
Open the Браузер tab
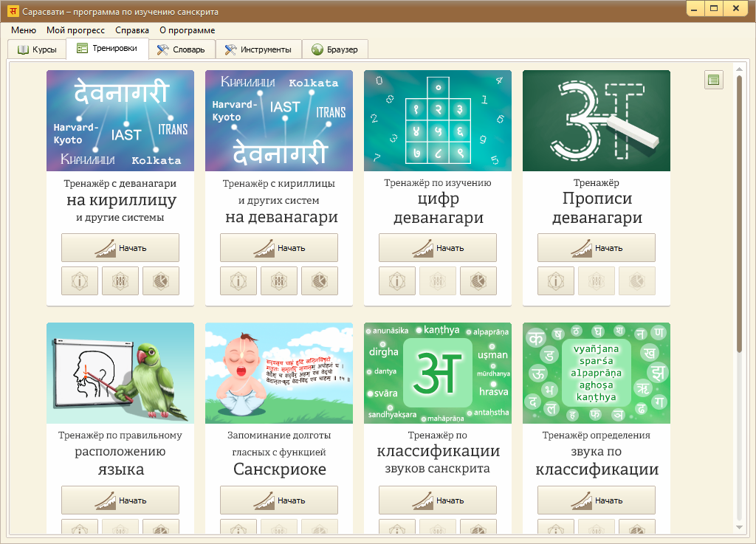[335, 49]
